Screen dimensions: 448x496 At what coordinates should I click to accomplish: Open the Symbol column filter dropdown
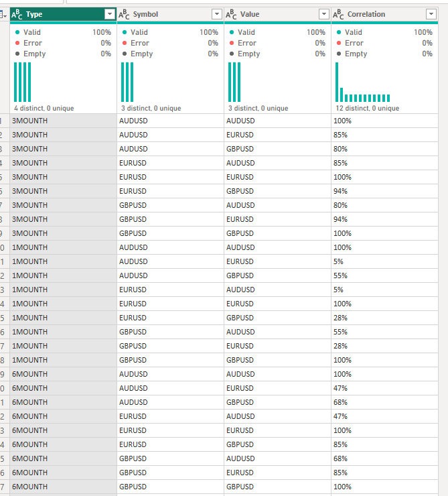coord(217,14)
